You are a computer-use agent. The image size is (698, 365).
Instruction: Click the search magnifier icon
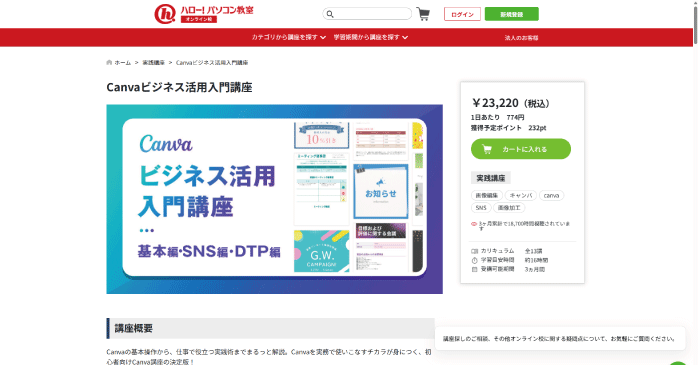pyautogui.click(x=330, y=14)
